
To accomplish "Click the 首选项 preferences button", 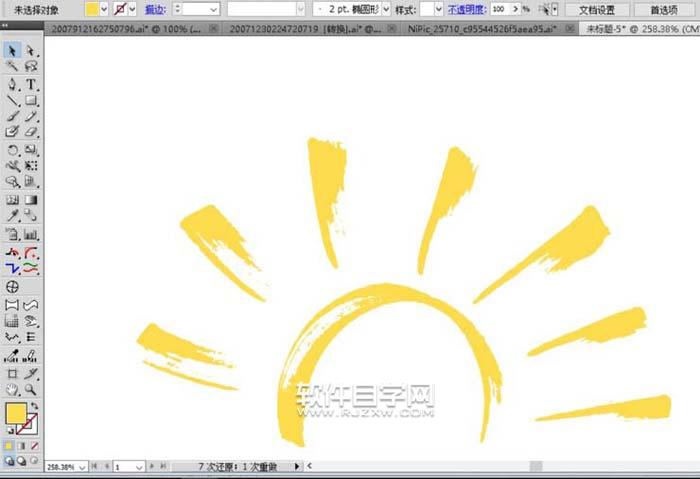I will [x=665, y=9].
